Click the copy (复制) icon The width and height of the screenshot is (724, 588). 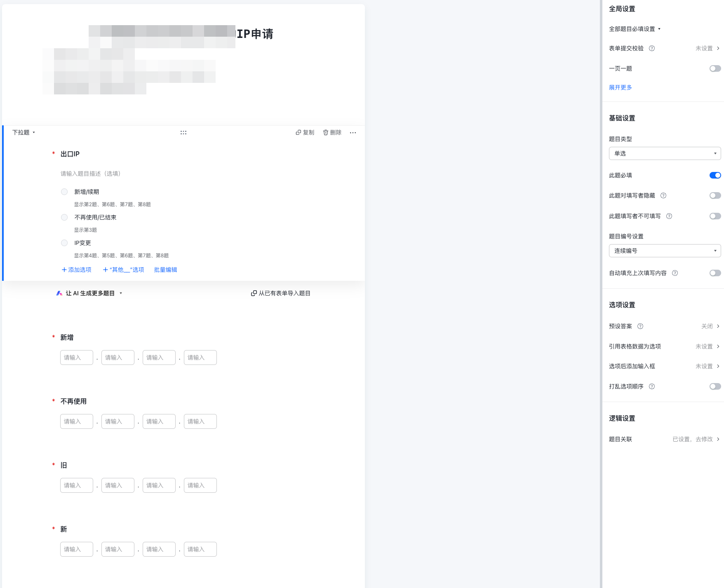tap(298, 132)
